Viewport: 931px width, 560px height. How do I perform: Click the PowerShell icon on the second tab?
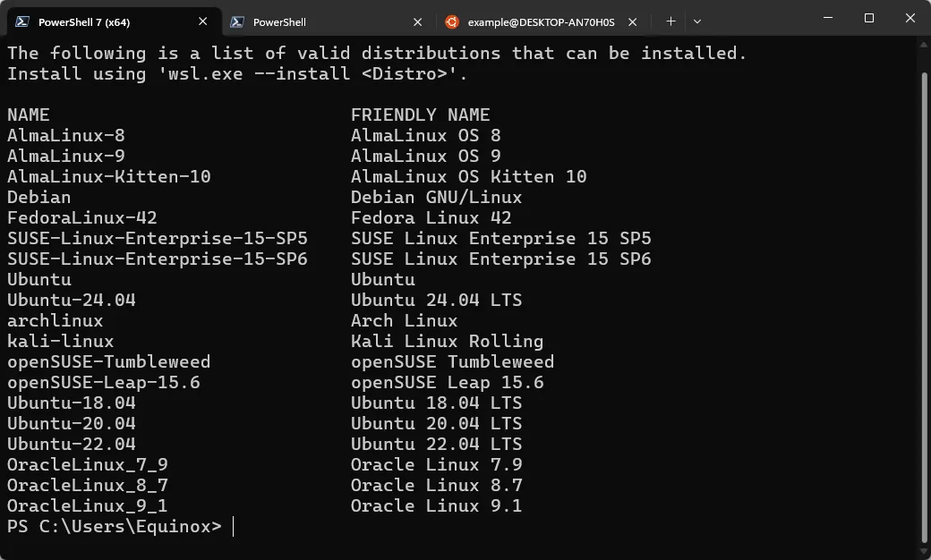237,21
